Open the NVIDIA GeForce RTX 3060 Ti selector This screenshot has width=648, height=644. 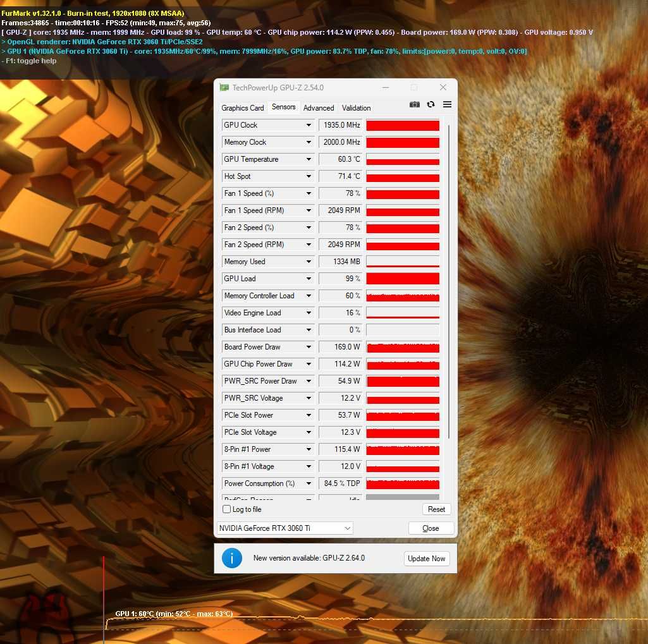pyautogui.click(x=285, y=528)
